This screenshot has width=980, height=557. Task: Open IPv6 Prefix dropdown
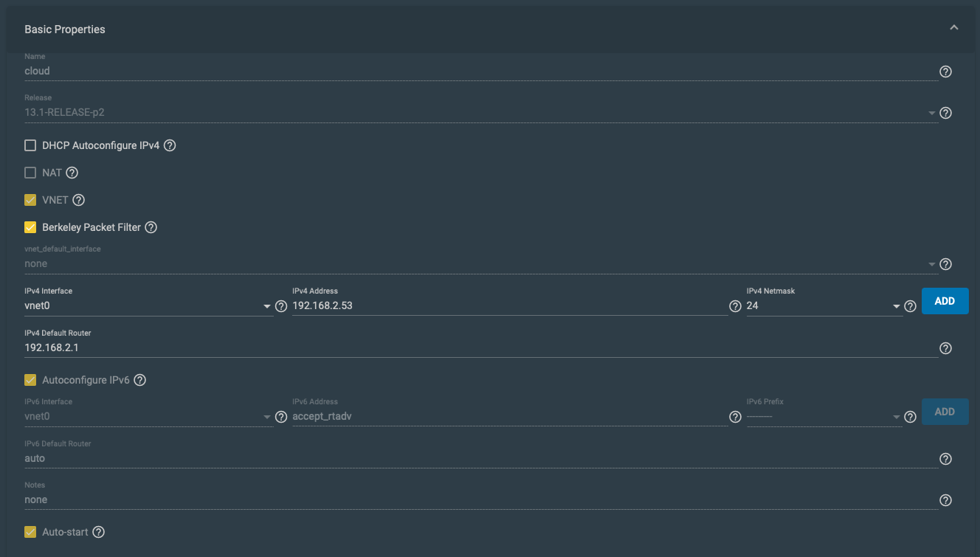point(824,416)
